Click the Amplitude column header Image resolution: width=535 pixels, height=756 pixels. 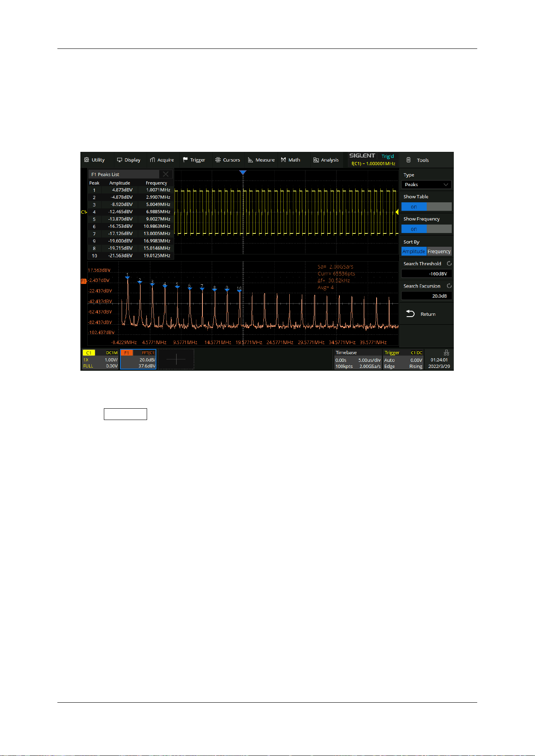[x=120, y=183]
